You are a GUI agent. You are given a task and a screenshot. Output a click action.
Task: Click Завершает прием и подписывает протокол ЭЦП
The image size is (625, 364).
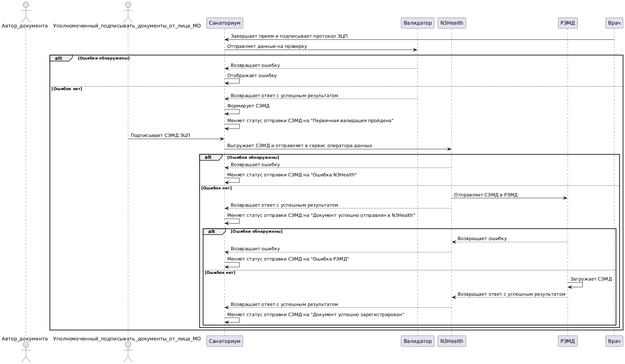[289, 36]
